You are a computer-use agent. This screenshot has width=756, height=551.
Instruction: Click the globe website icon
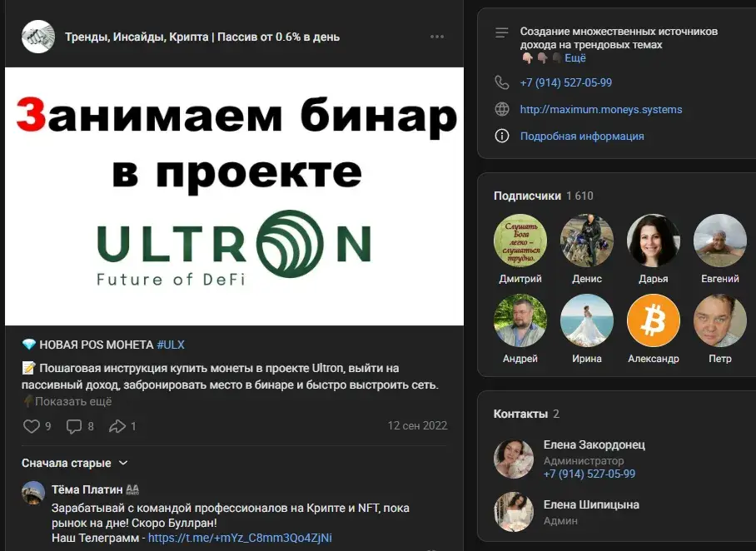click(502, 109)
